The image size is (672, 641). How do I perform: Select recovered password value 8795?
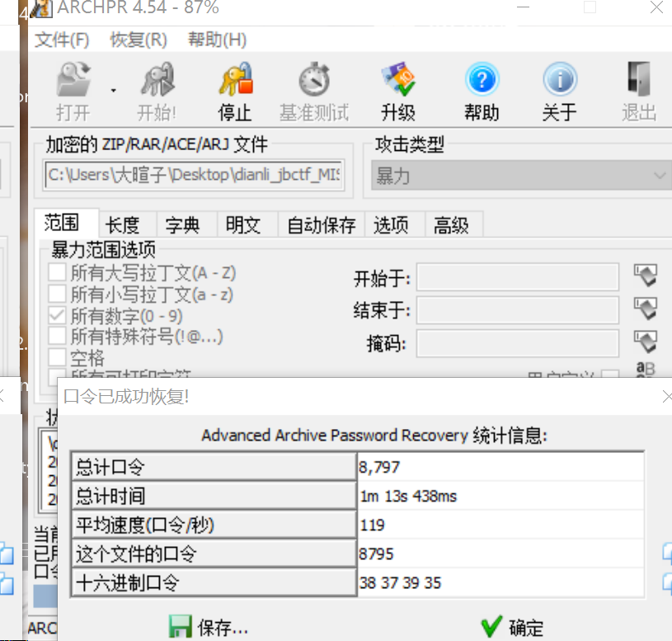[376, 554]
